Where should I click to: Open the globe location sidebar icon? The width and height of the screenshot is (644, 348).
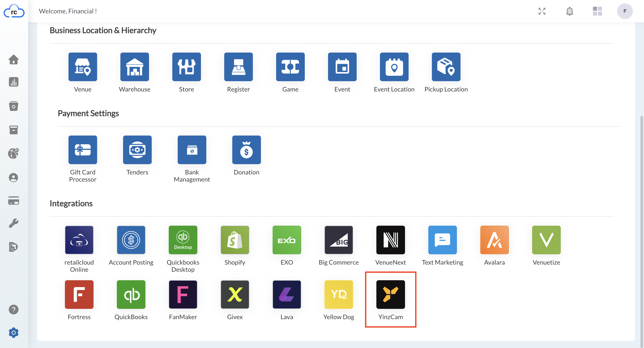[x=13, y=153]
